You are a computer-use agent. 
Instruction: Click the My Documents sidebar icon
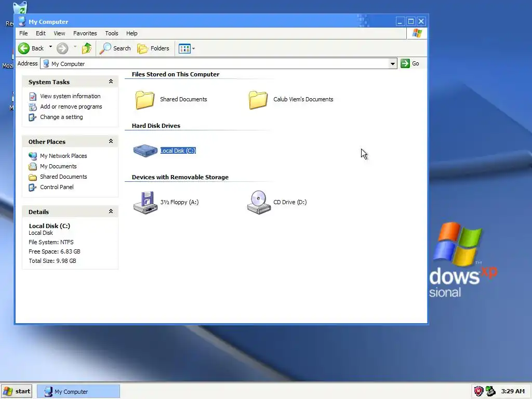click(x=33, y=167)
